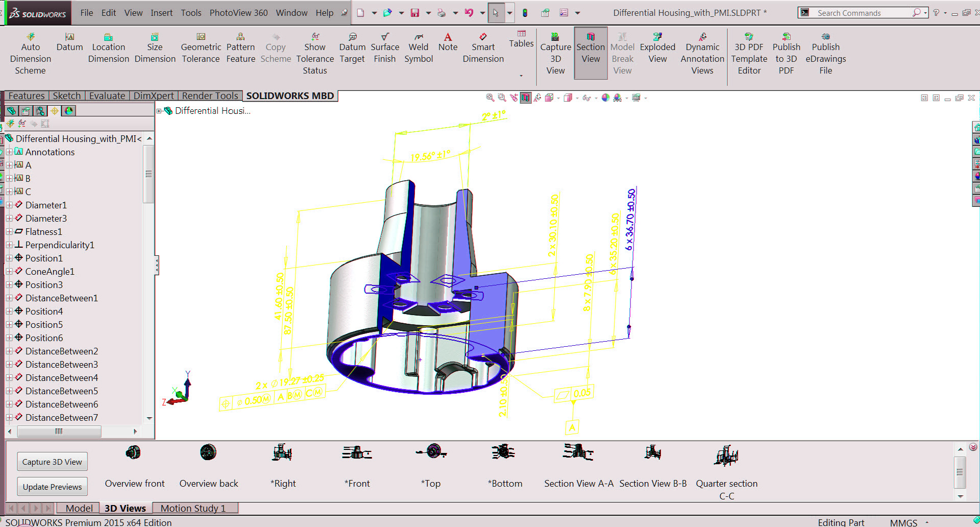
Task: Click Zoom to Fit magnifier
Action: pyautogui.click(x=490, y=98)
